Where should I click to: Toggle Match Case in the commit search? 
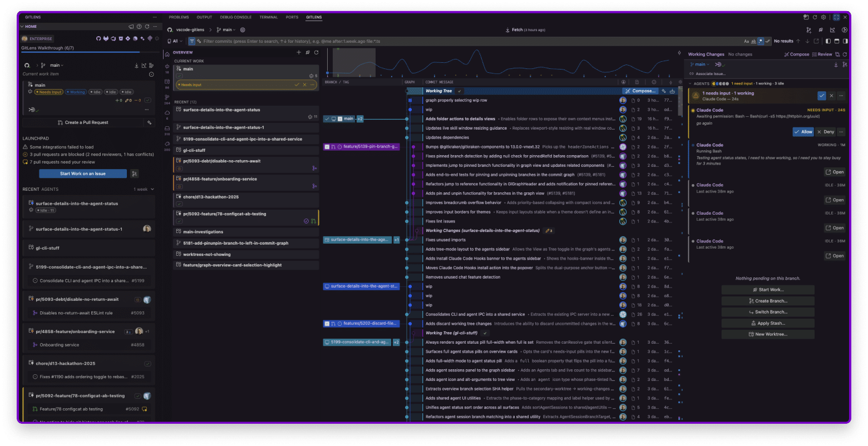pyautogui.click(x=747, y=41)
